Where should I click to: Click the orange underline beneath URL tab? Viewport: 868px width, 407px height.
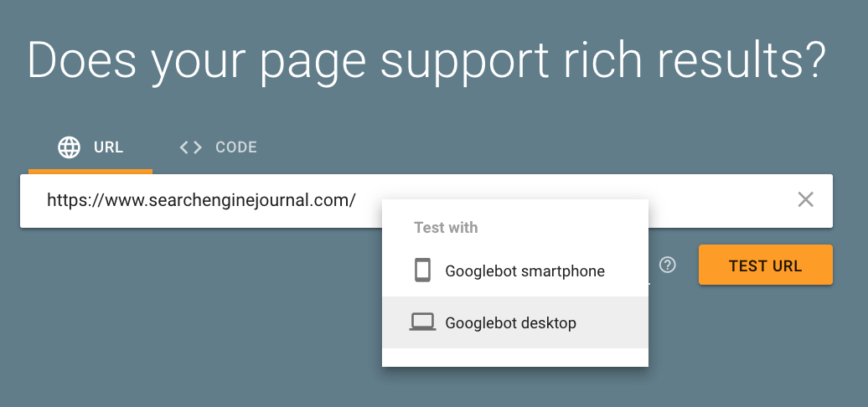click(90, 171)
